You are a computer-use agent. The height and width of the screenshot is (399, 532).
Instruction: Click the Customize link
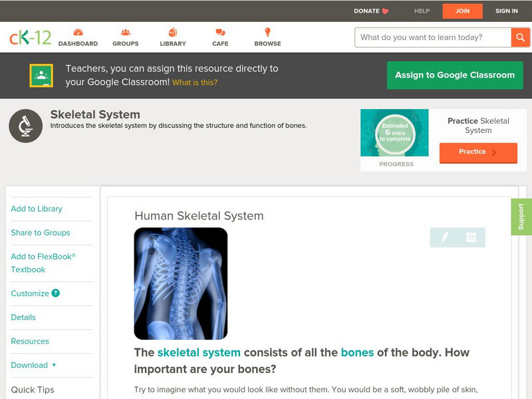tap(30, 293)
